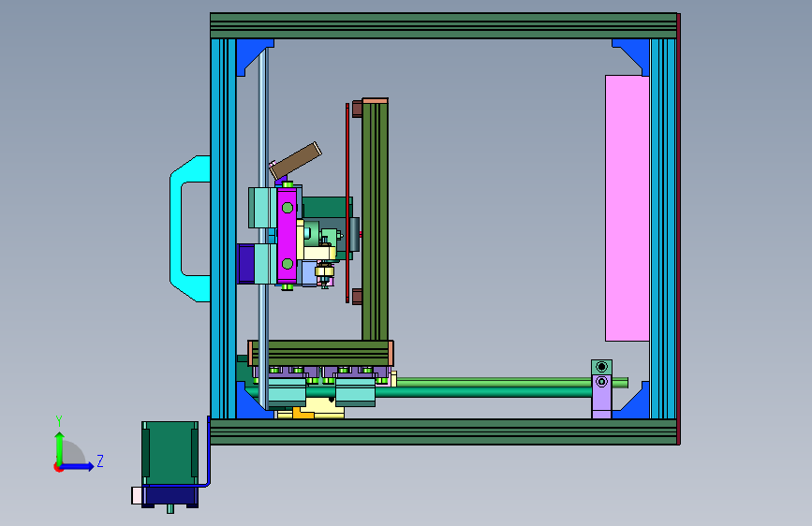Select the horizontal olive extrusion base
Image resolution: width=812 pixels, height=526 pixels.
coord(320,353)
